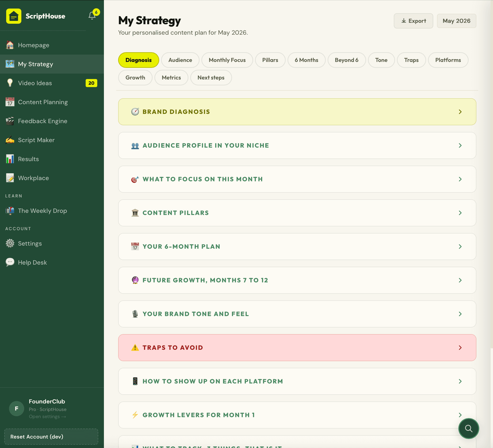The width and height of the screenshot is (493, 448).
Task: Follow the Open settings link
Action: click(47, 416)
